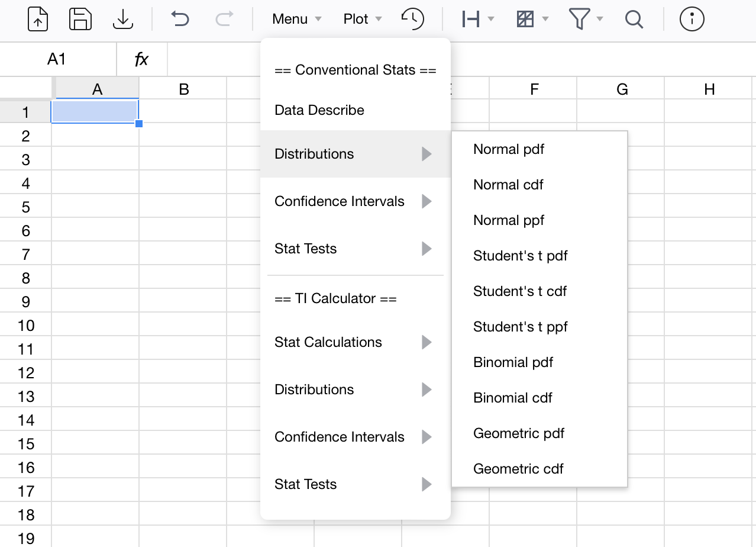Choose Student's t ppf
The image size is (756, 547).
539,327
